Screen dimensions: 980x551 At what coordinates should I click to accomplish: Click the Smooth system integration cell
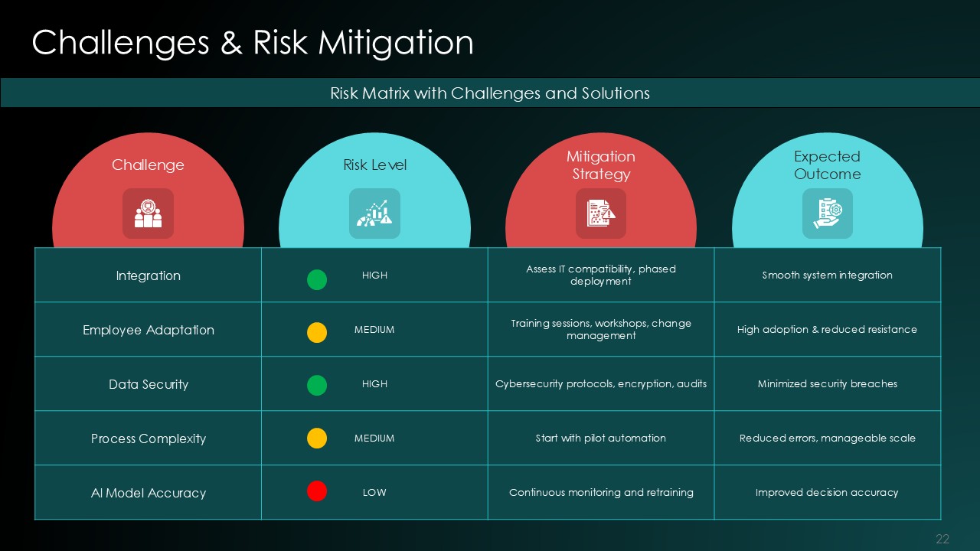click(828, 275)
